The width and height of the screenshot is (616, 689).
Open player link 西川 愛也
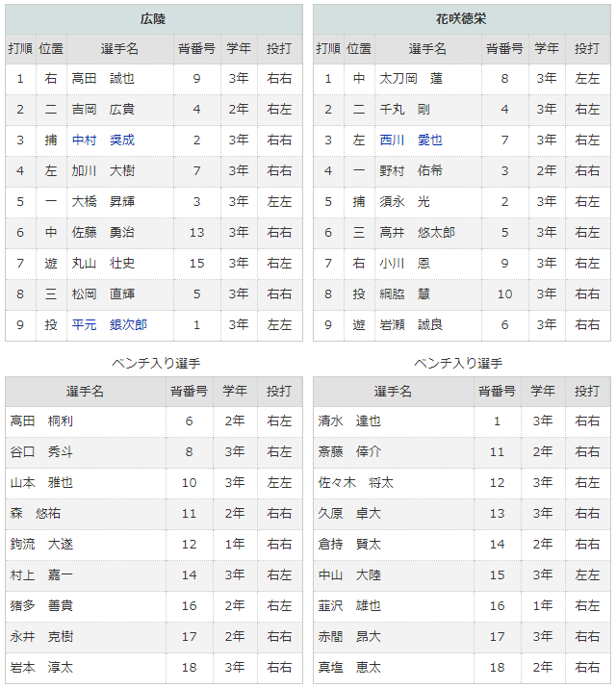point(410,140)
